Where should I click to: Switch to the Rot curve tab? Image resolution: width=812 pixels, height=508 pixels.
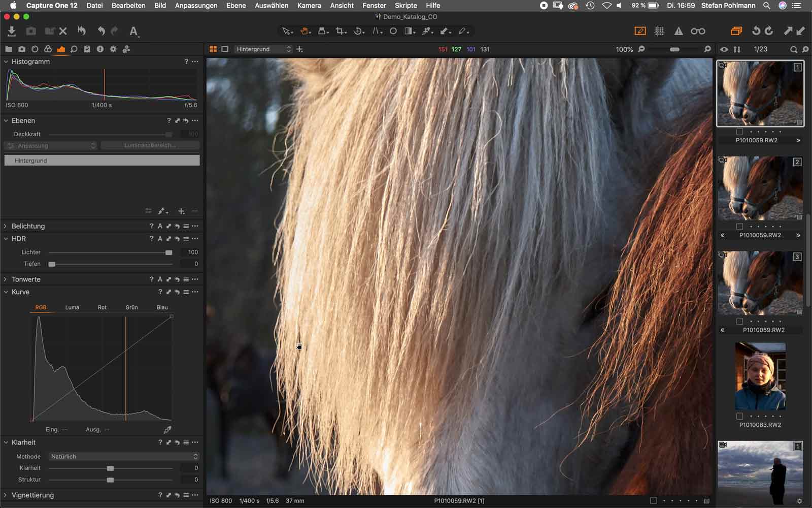click(102, 307)
